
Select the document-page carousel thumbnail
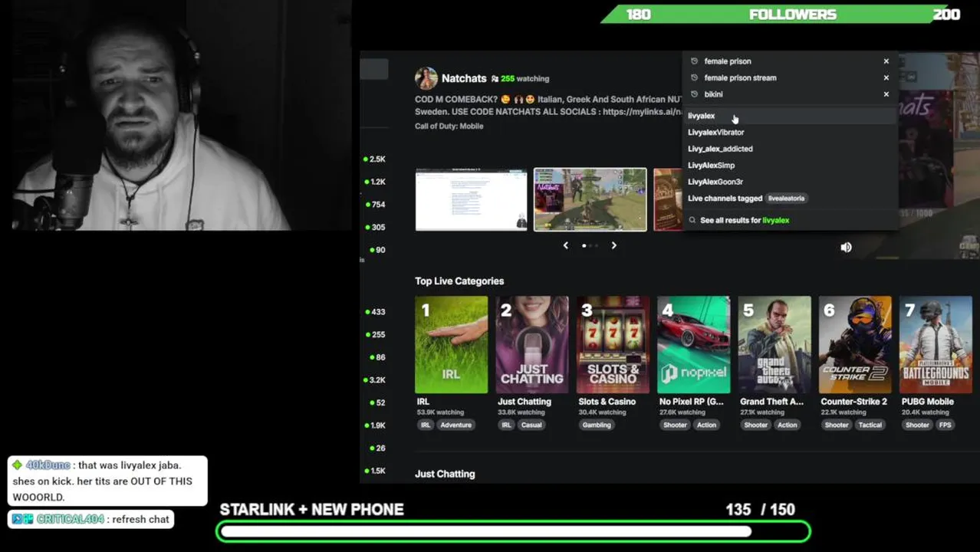(x=472, y=199)
